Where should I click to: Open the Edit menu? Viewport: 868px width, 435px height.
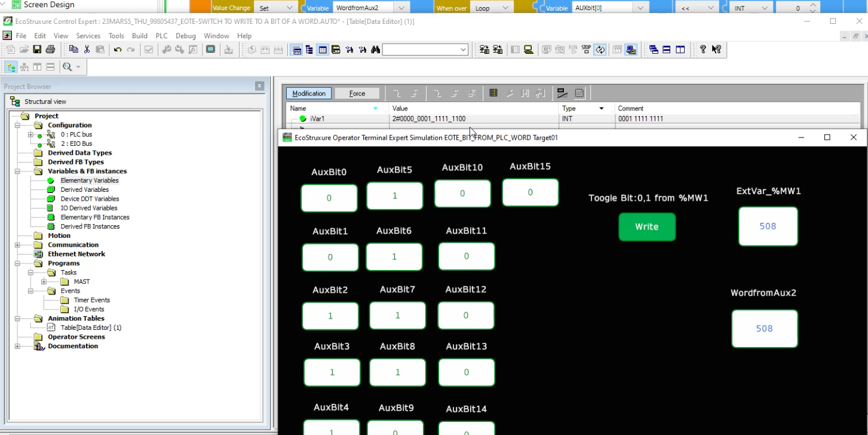(40, 36)
